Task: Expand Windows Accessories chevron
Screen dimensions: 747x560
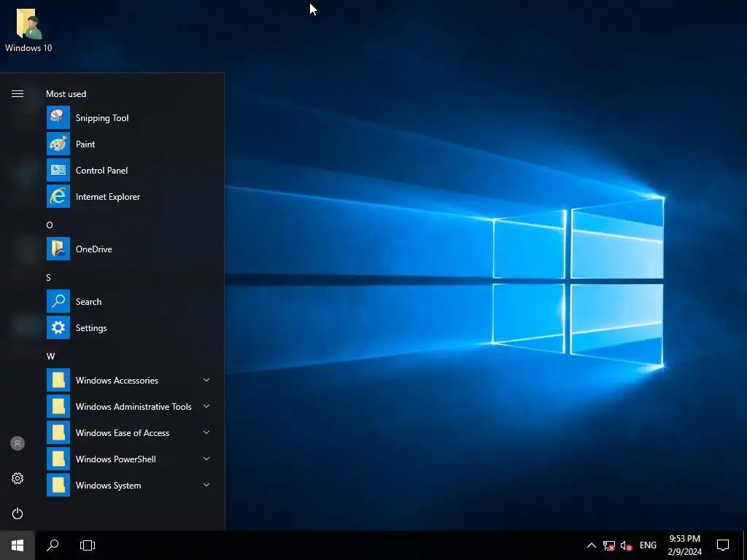Action: point(206,380)
